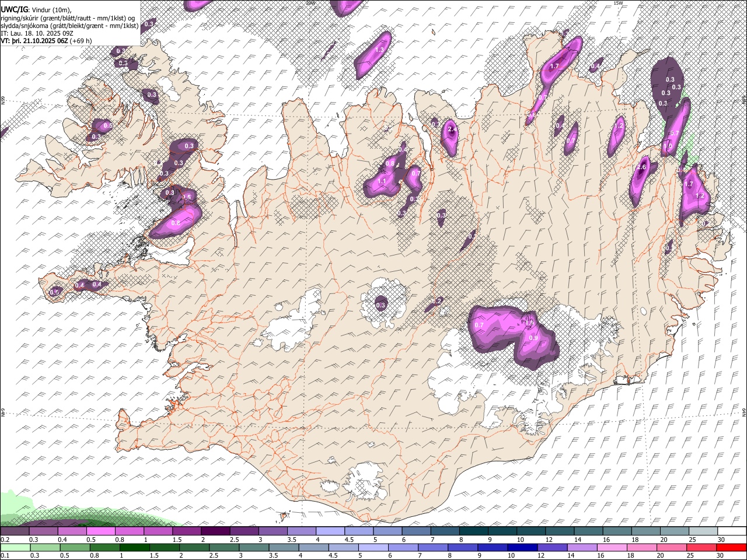The height and width of the screenshot is (560, 747).
Task: Pick the palest green 0.1 rain scale swatch
Action: point(15,547)
